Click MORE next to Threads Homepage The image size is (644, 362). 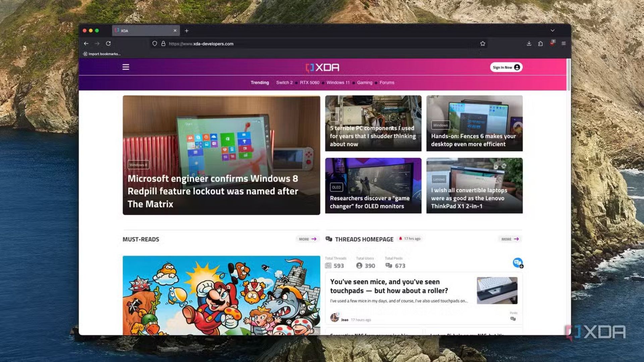(510, 239)
